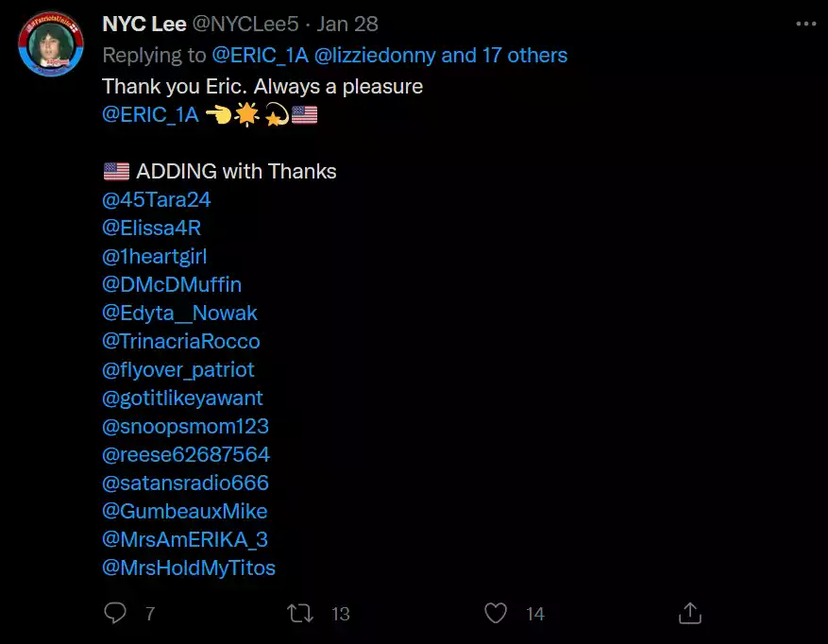Go to @TrinacriaRocco's profile
828x644 pixels.
point(180,342)
